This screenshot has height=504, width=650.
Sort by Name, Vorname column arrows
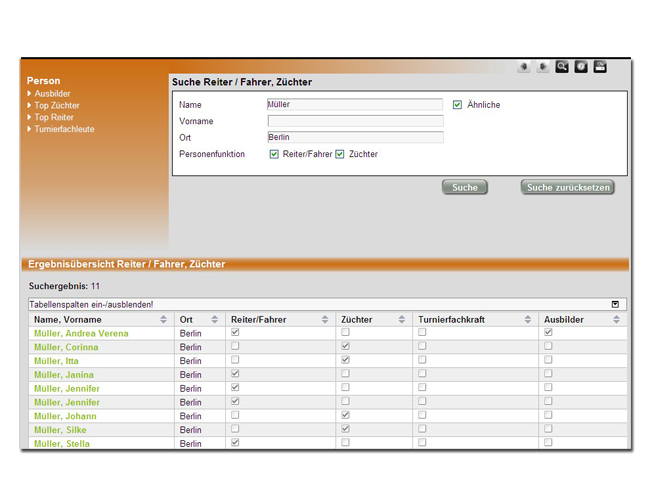[164, 320]
